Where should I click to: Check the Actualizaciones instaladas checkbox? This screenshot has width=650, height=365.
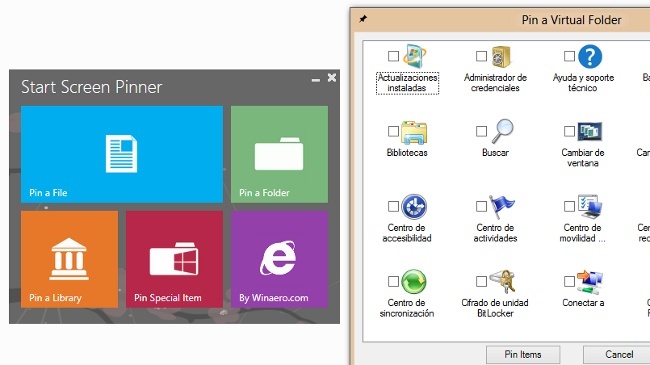coord(393,56)
